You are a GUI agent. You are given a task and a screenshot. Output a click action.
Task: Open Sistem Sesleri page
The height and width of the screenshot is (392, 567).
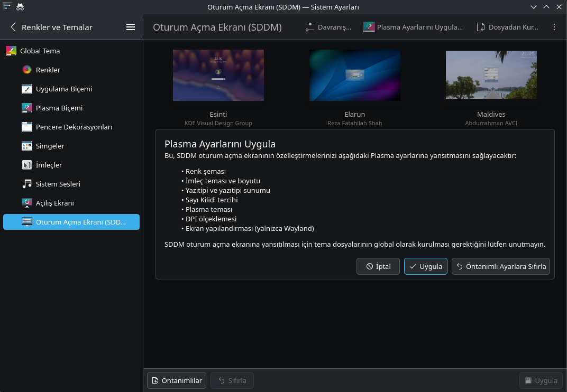[71, 184]
